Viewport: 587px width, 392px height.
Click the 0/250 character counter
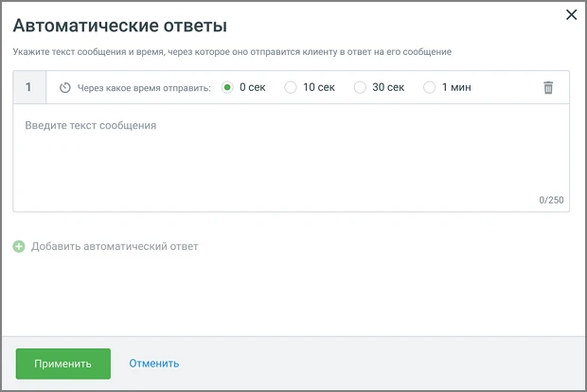[x=551, y=200]
